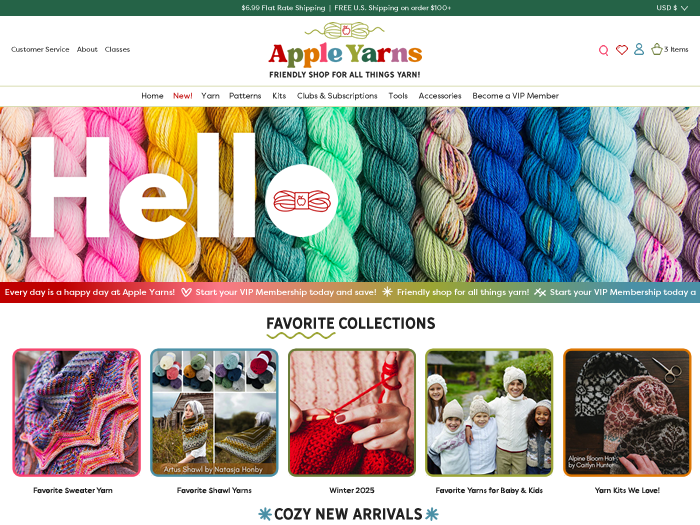Open the Patterns menu item
Image resolution: width=700 pixels, height=525 pixels.
[x=245, y=96]
